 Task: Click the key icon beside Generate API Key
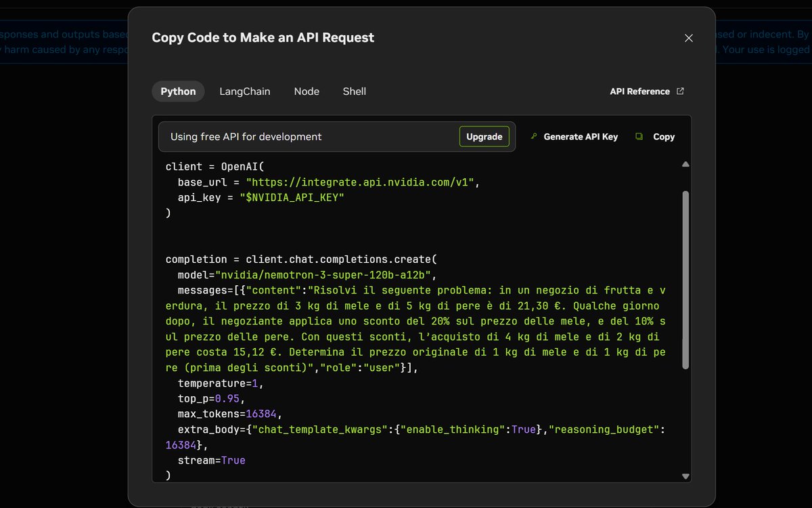[533, 136]
